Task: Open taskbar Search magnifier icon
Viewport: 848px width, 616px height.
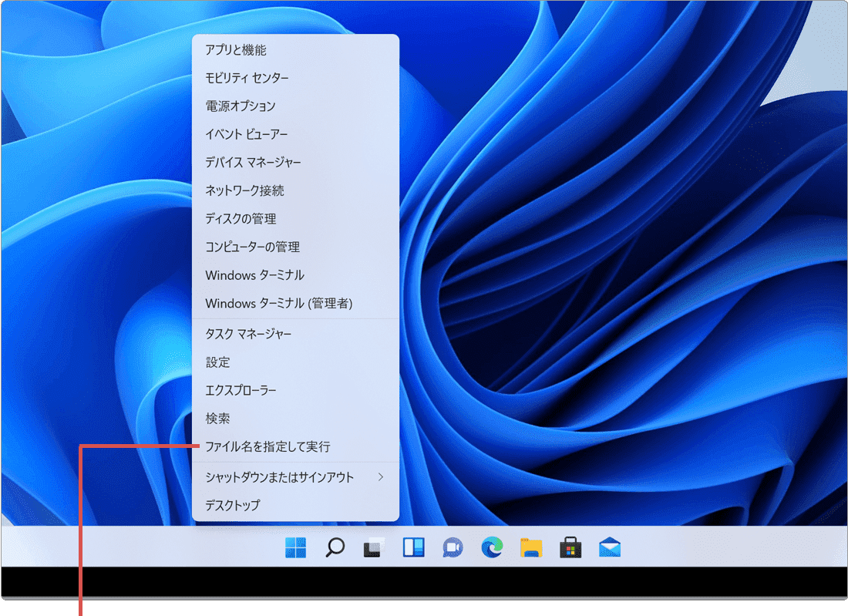Action: (335, 547)
